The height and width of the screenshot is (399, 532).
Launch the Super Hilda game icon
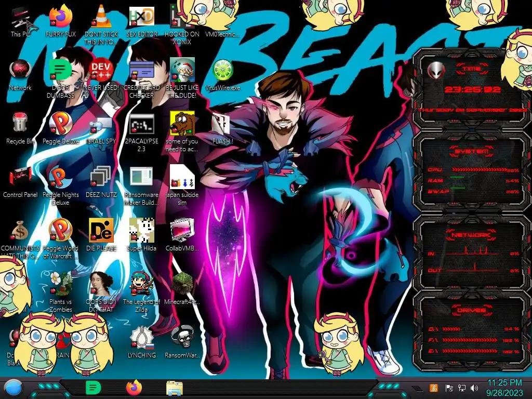click(x=141, y=235)
